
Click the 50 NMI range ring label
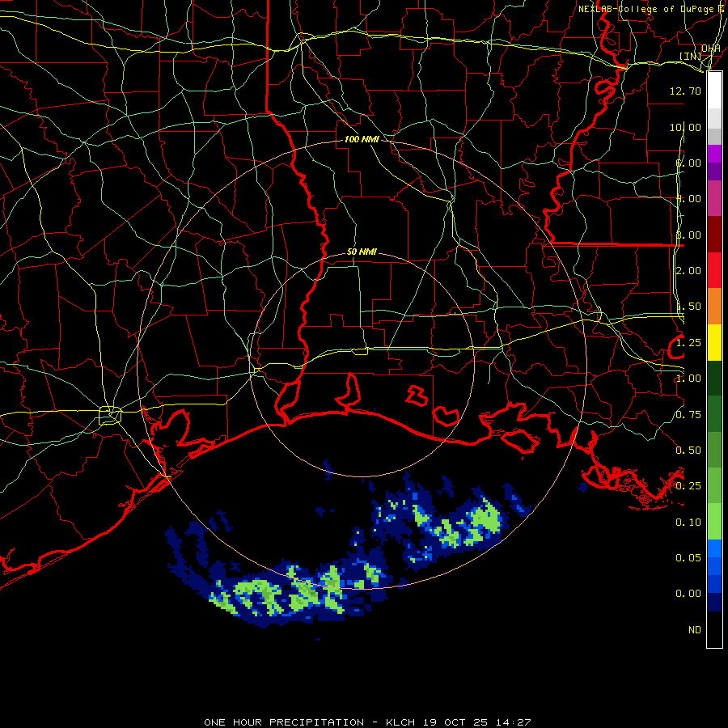[x=362, y=252]
